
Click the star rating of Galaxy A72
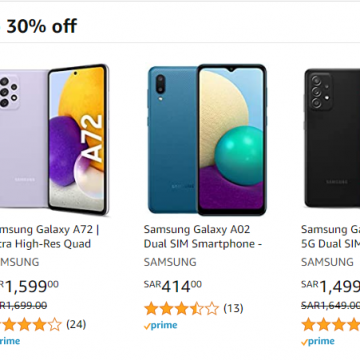31,325
